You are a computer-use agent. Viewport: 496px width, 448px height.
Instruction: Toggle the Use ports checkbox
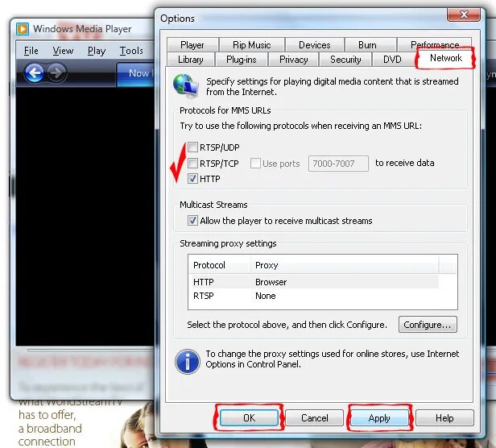click(x=255, y=164)
